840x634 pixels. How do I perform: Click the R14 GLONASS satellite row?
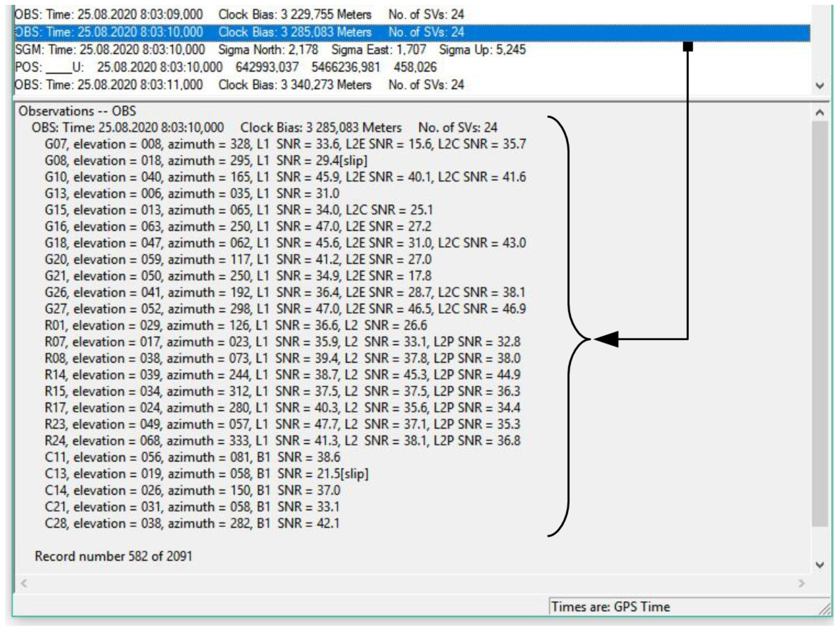pyautogui.click(x=283, y=375)
